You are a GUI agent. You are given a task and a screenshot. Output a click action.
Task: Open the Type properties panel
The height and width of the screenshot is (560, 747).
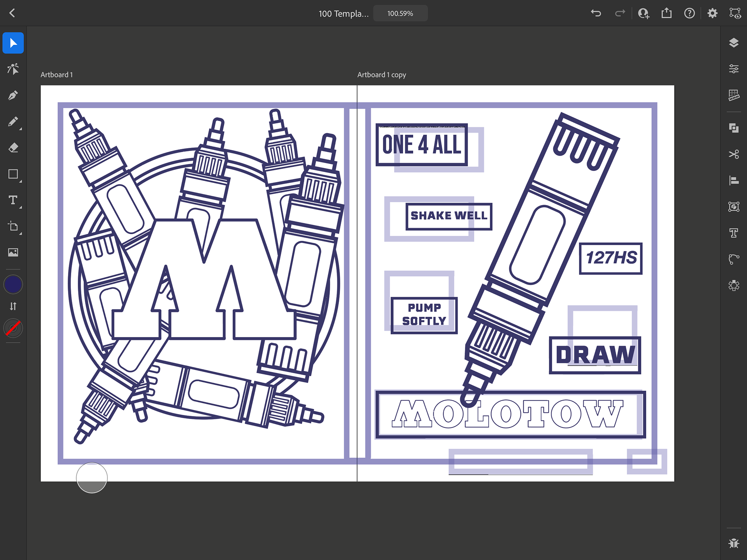pos(734,233)
